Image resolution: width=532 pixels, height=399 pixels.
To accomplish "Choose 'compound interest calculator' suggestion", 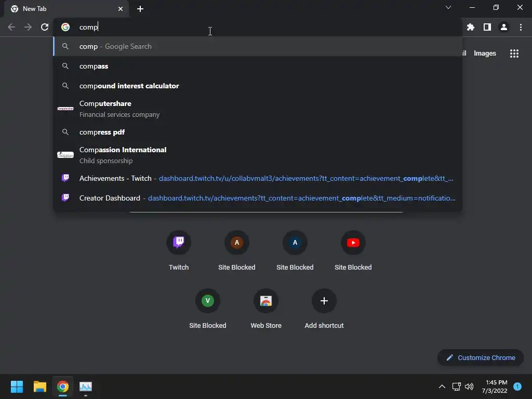I will click(258, 86).
